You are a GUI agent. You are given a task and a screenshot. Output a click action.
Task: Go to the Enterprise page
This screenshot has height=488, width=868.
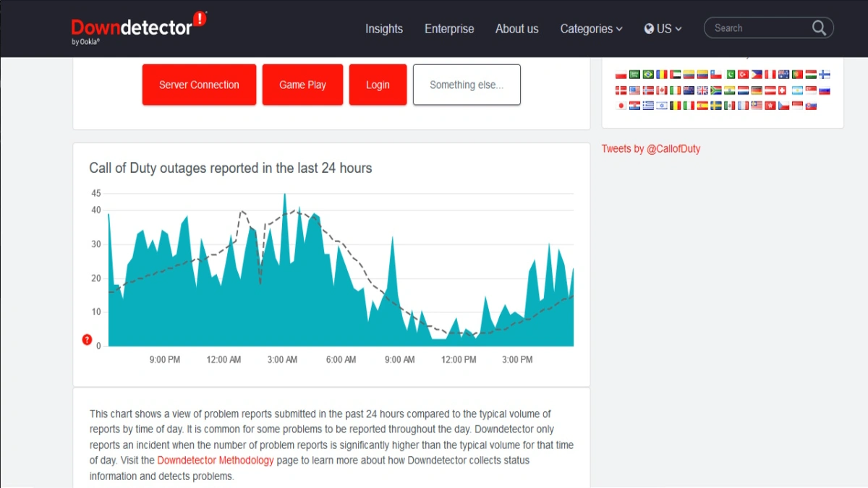coord(449,29)
